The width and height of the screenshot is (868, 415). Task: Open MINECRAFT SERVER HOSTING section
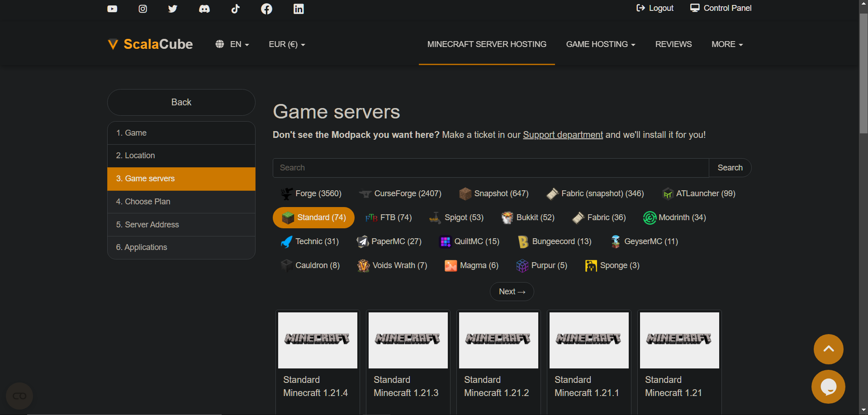tap(486, 44)
